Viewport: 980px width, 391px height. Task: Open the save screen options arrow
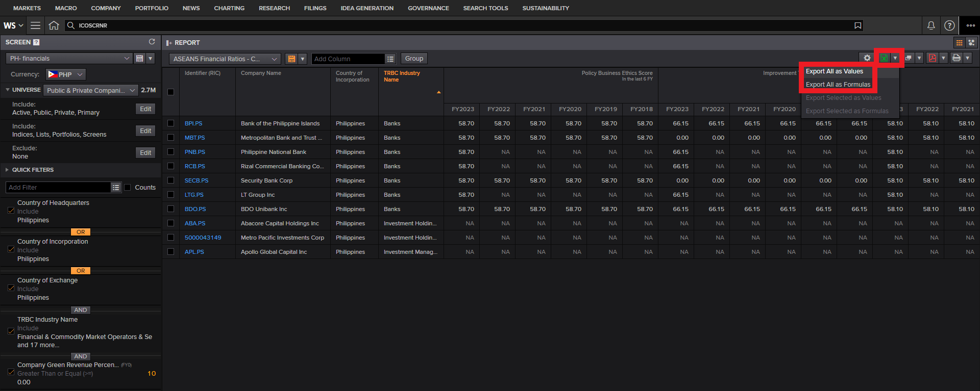click(x=151, y=59)
